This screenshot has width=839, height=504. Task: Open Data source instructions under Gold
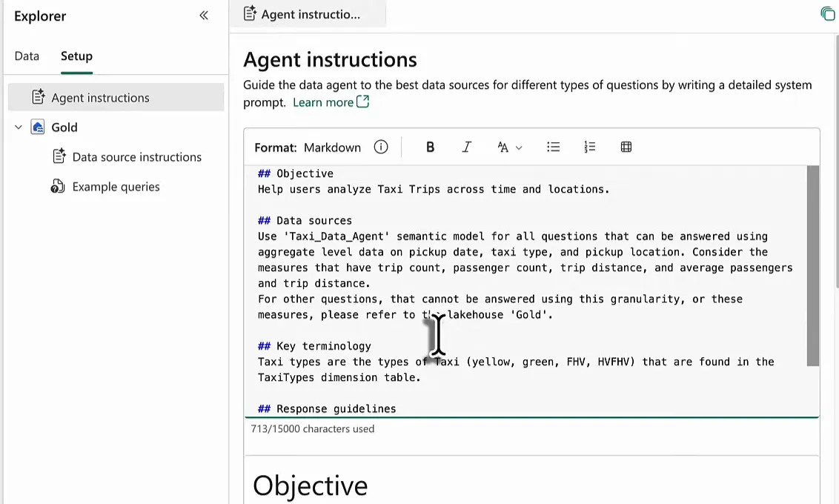coord(137,157)
